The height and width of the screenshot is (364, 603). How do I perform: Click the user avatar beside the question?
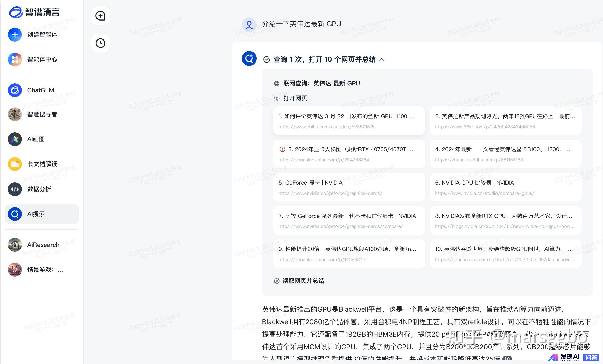[249, 25]
